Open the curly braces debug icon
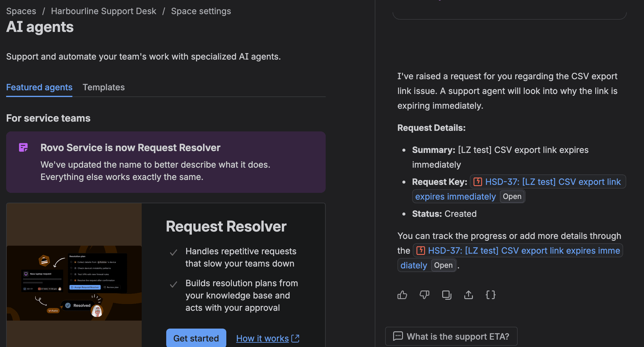This screenshot has height=347, width=644. click(491, 295)
